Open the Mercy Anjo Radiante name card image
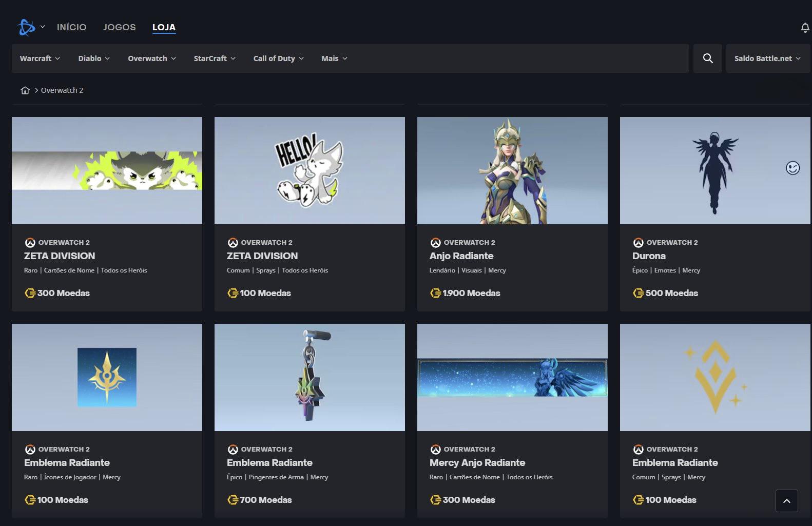 (512, 377)
